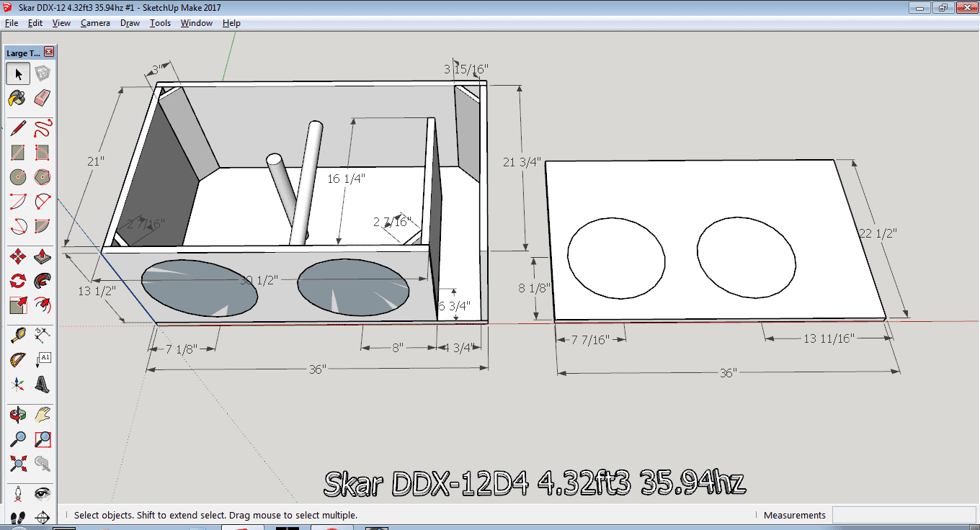Image resolution: width=980 pixels, height=530 pixels.
Task: Open the Help menu
Action: 231,23
